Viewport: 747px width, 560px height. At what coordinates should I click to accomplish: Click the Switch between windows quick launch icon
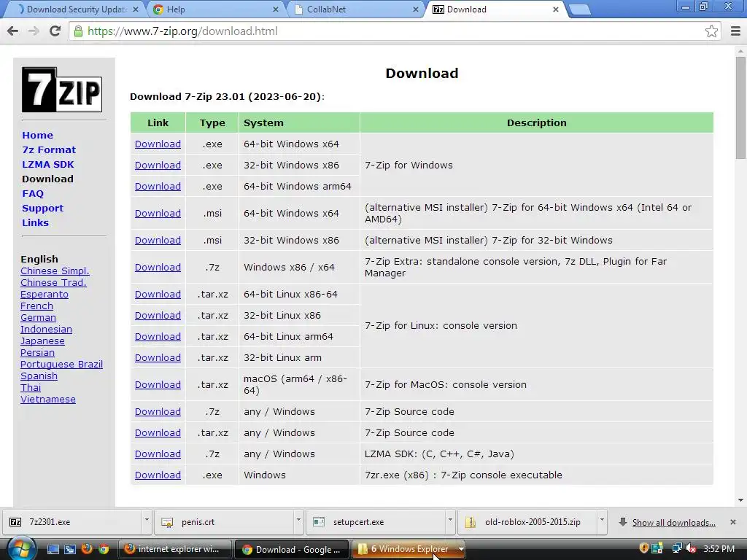(x=69, y=549)
